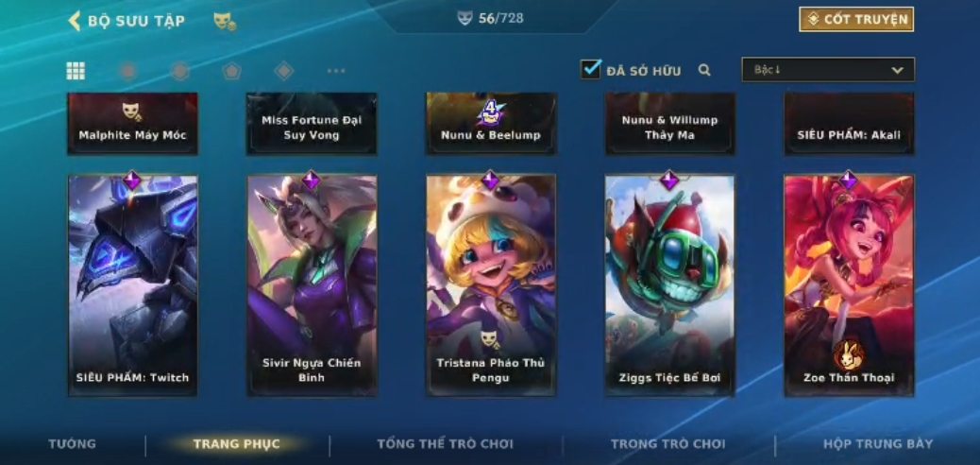This screenshot has width=980, height=465.
Task: Select the round rarity filter icon
Action: pyautogui.click(x=128, y=71)
